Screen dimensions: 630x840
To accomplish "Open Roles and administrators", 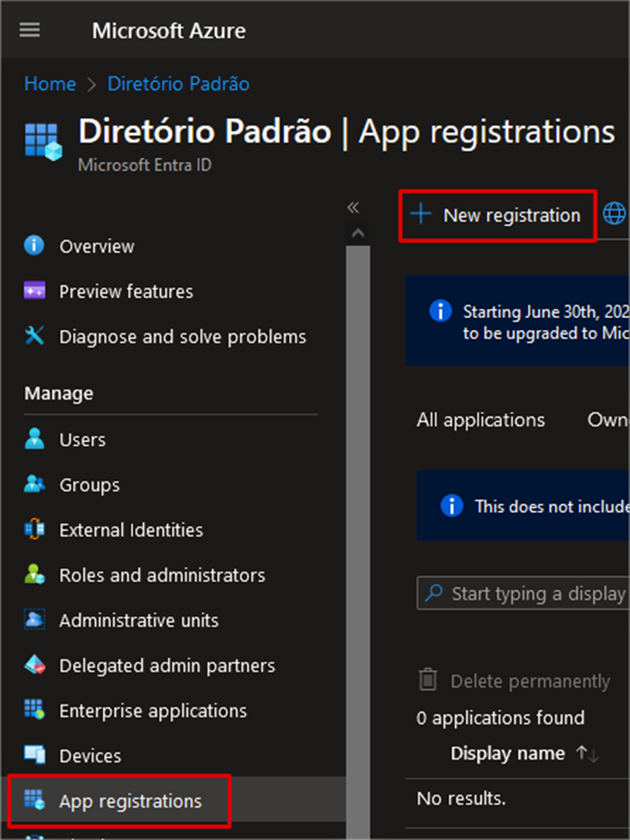I will point(162,574).
